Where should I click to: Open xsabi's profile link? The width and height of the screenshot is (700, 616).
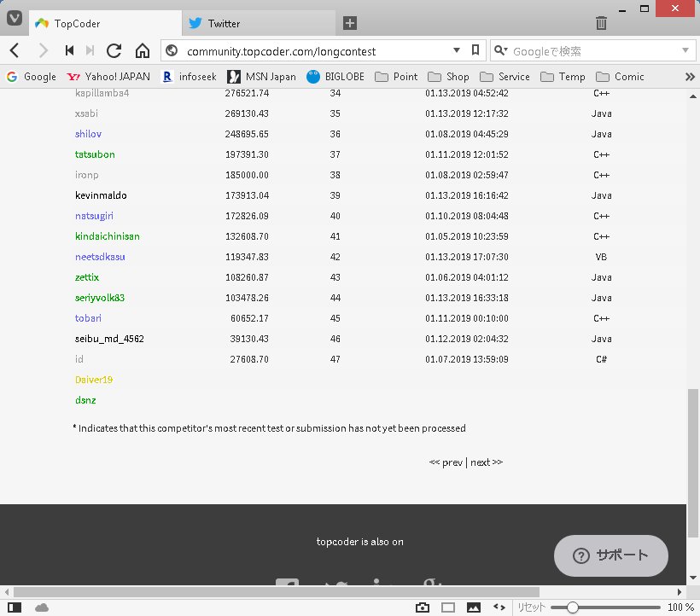[86, 113]
